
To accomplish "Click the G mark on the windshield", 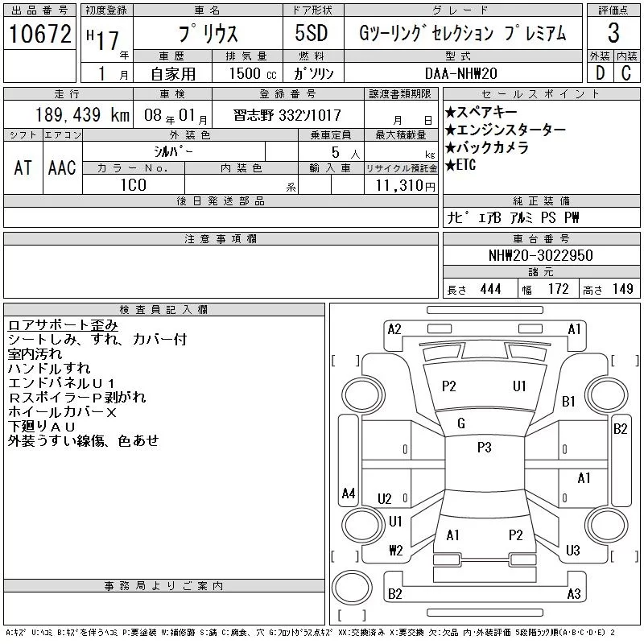I will pyautogui.click(x=461, y=423).
